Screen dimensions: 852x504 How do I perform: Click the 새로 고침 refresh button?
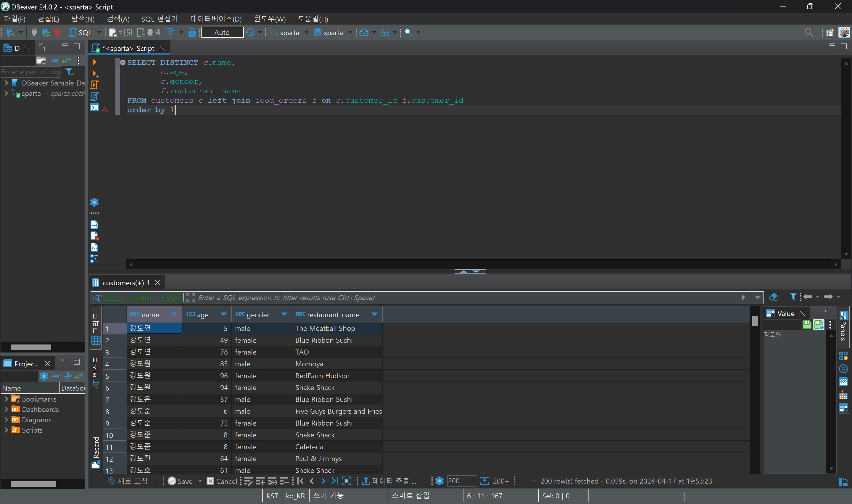click(128, 481)
